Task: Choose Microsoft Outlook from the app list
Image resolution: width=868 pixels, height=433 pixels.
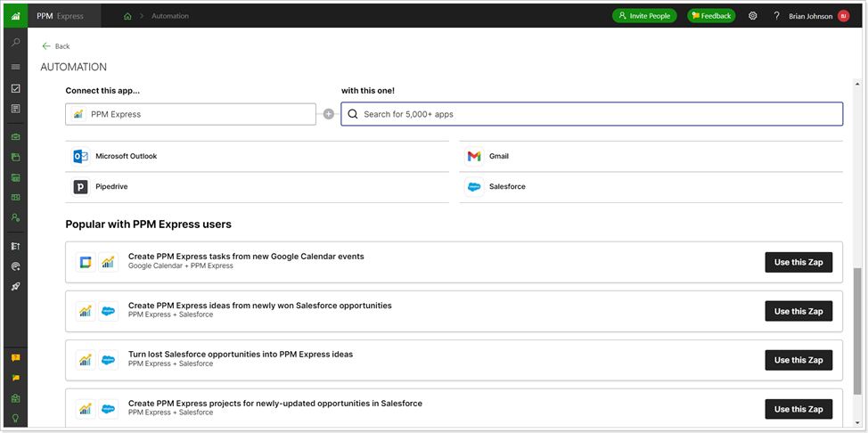Action: click(x=257, y=157)
